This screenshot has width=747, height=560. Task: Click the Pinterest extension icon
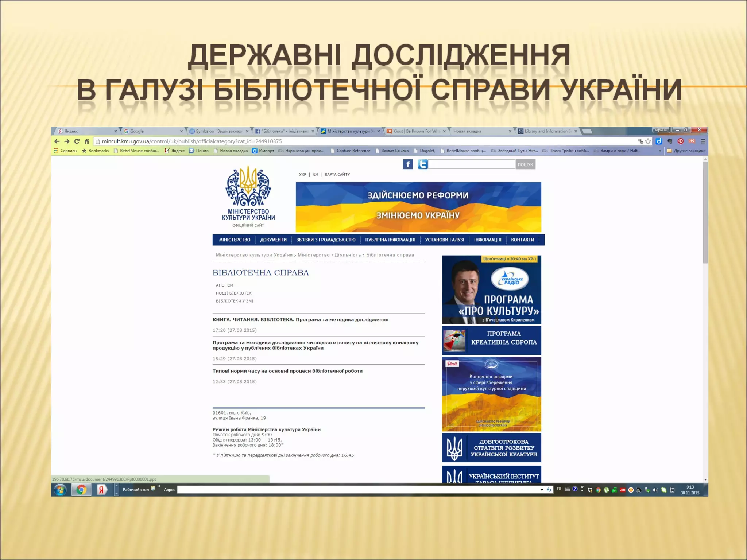(x=681, y=141)
